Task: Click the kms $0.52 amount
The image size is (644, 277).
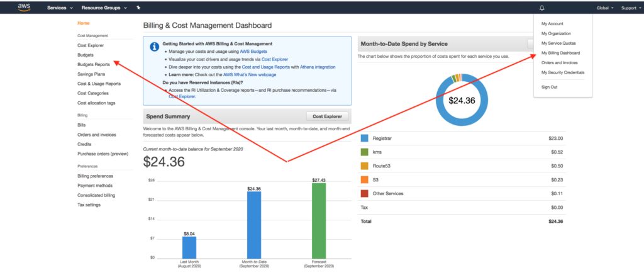Action: click(557, 152)
